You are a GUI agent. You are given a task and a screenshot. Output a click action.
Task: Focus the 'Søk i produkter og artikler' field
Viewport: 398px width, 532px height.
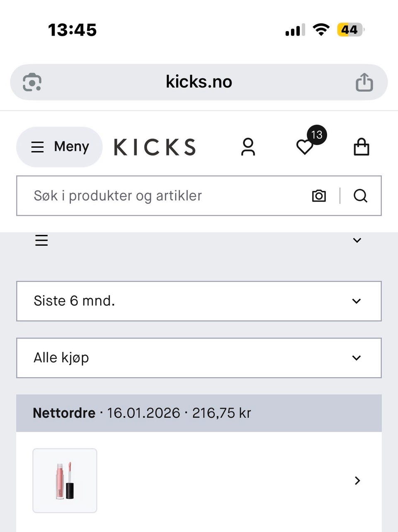[166, 196]
